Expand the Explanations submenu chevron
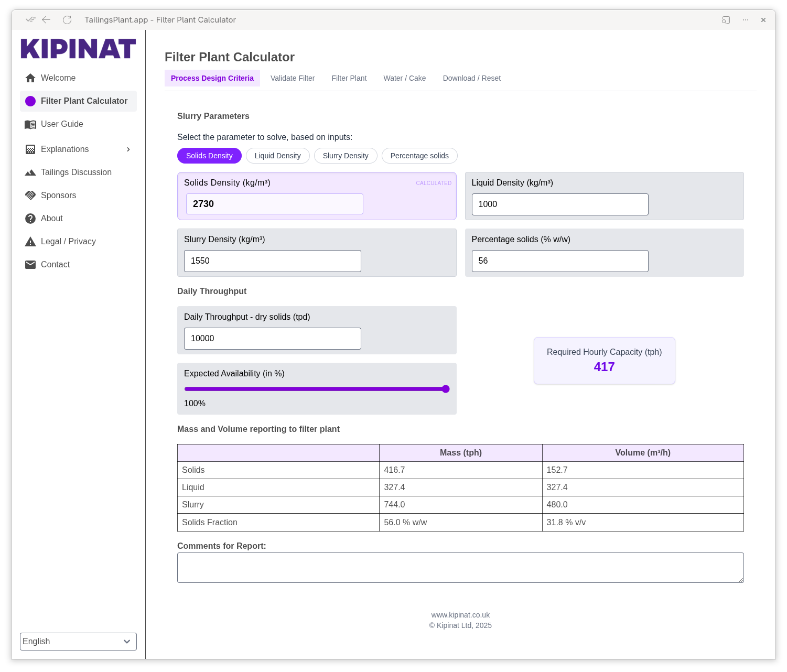The image size is (787, 672). tap(128, 149)
